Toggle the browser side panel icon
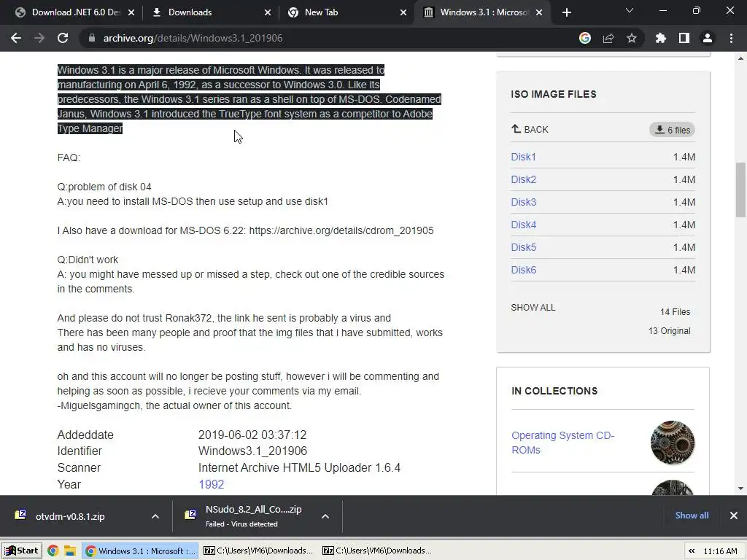The image size is (747, 560). pos(684,38)
